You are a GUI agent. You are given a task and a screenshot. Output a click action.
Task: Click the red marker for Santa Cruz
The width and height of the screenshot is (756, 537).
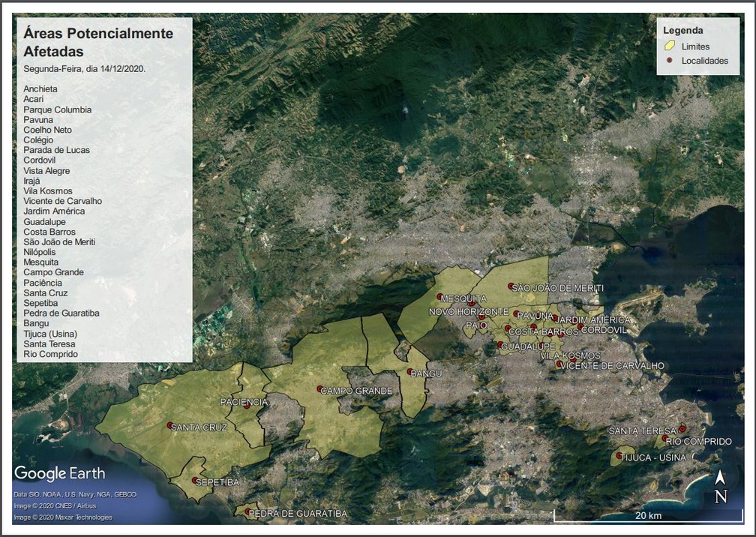[x=170, y=425]
